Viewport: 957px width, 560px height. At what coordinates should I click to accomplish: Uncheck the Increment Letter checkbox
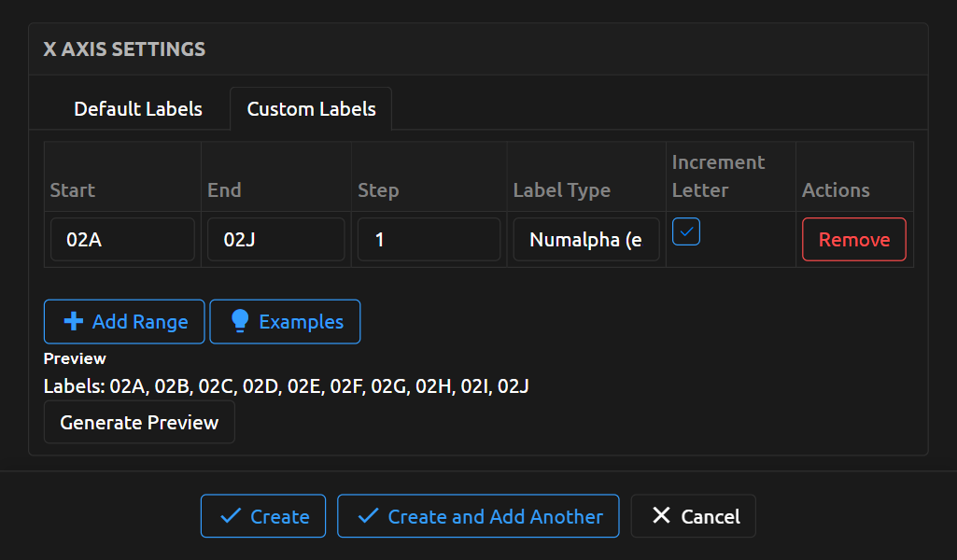pyautogui.click(x=686, y=231)
